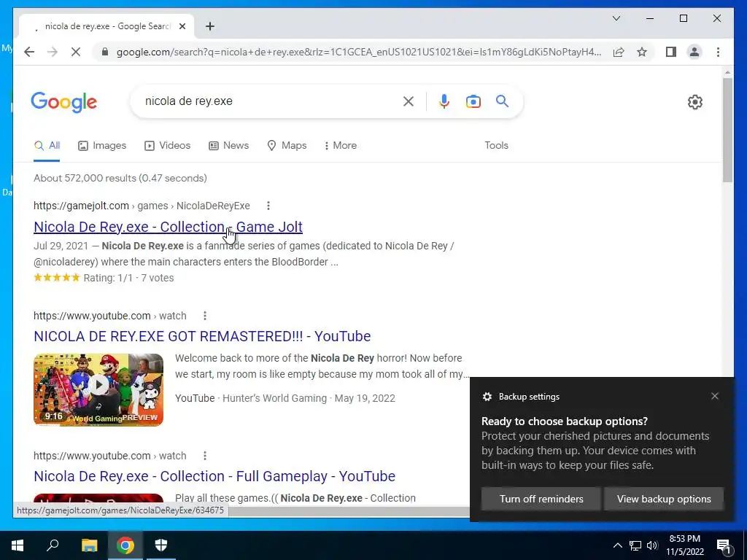
Task: Open the Chrome profile avatar
Action: point(694,52)
